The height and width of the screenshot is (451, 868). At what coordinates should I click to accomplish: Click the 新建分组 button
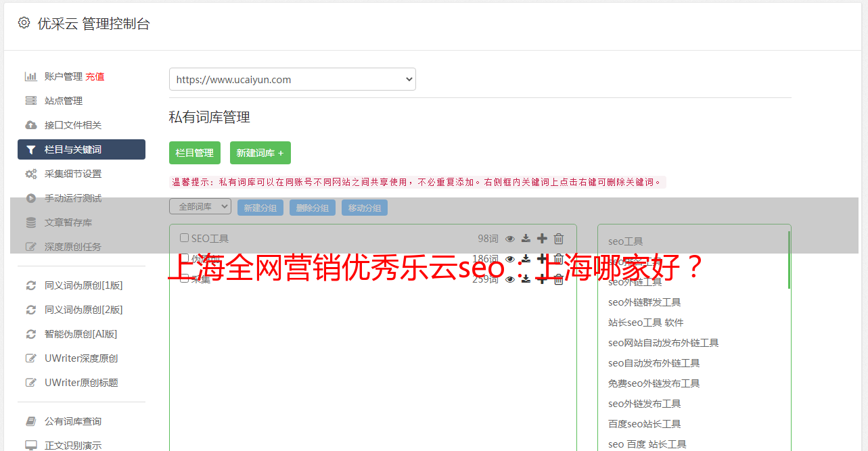click(x=260, y=208)
